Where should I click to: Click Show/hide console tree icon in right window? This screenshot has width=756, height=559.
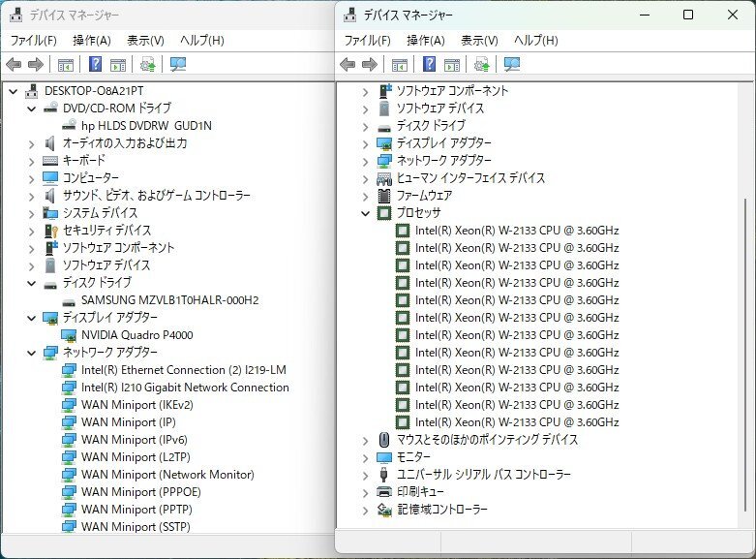tap(400, 64)
